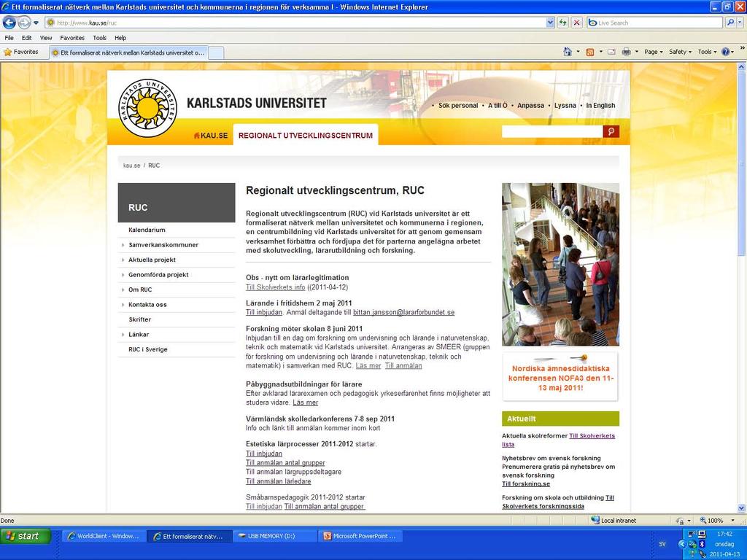
Task: Open the Edit menu
Action: (x=27, y=38)
